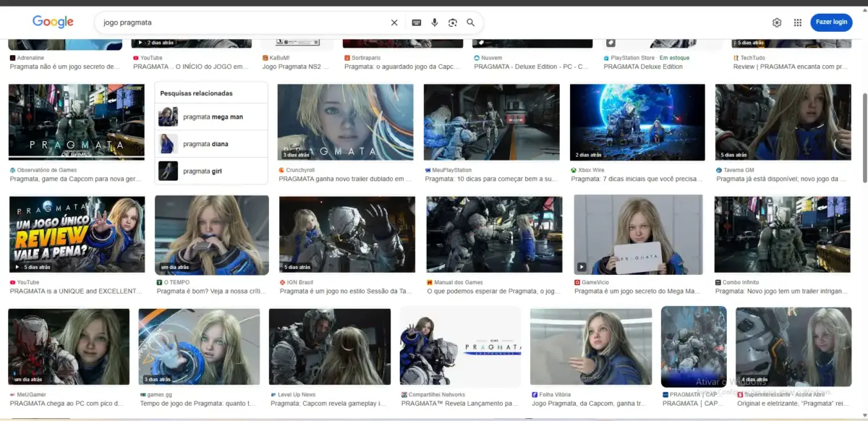The width and height of the screenshot is (868, 421).
Task: Click 'PRAGMATA chega ao PC com pico' title
Action: (68, 404)
